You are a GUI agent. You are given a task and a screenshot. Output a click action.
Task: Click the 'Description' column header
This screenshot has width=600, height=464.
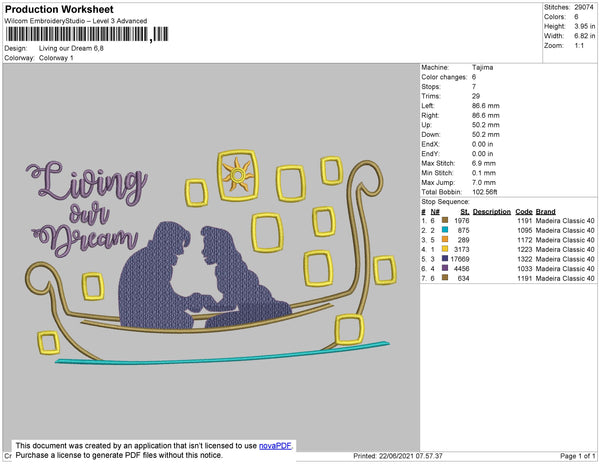click(x=492, y=212)
